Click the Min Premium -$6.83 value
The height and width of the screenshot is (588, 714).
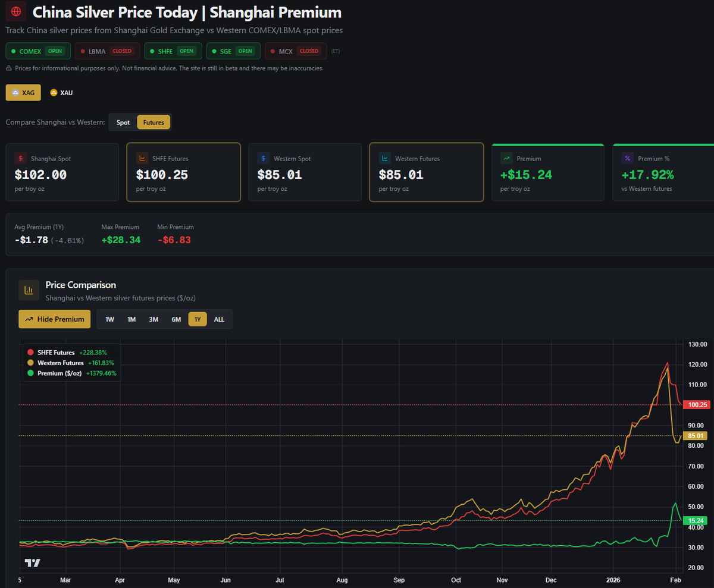click(x=174, y=240)
